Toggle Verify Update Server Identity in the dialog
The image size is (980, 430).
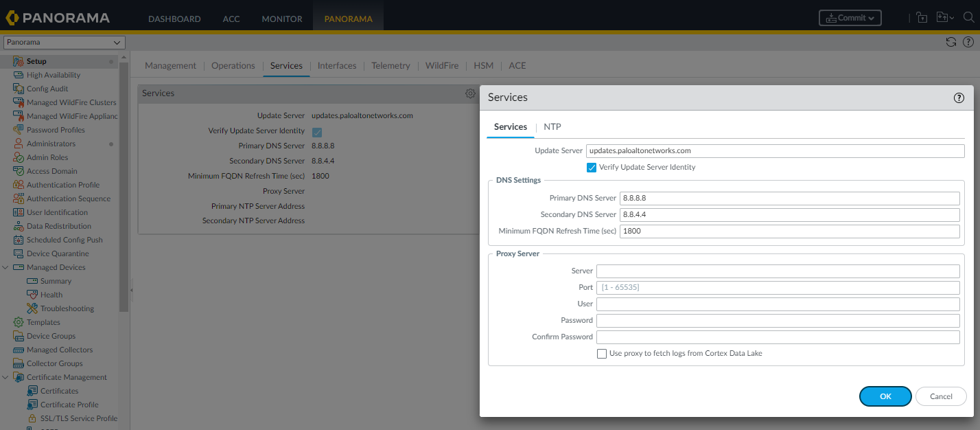[x=592, y=167]
